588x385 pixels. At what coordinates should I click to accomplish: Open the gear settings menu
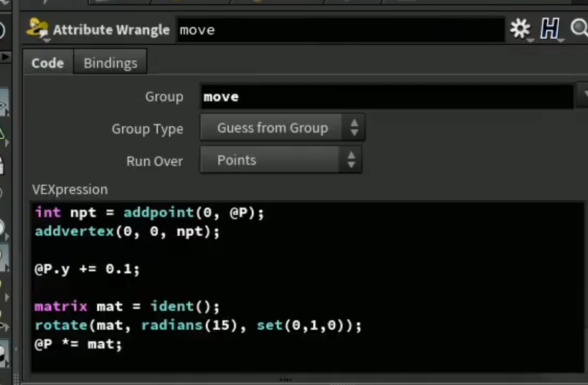[520, 29]
